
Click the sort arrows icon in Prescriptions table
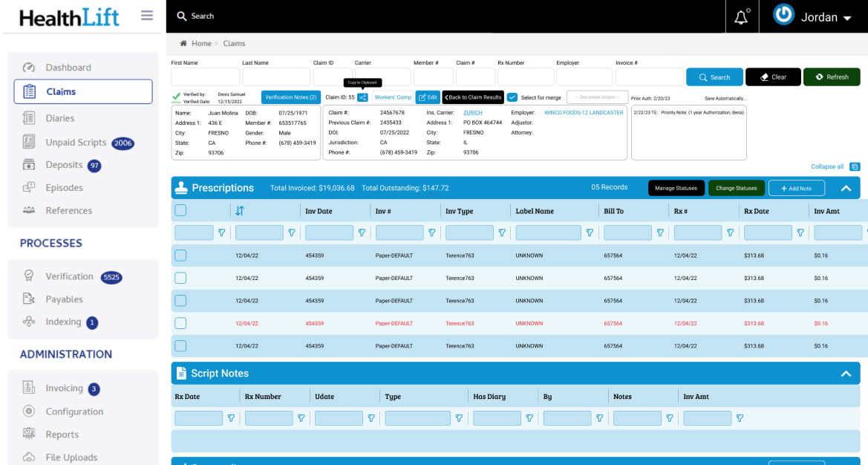tap(240, 211)
